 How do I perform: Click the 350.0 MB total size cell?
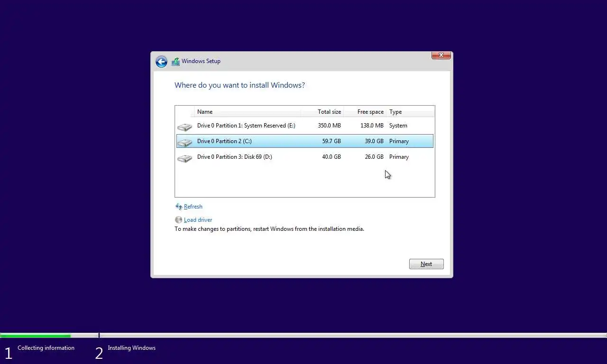[329, 126]
